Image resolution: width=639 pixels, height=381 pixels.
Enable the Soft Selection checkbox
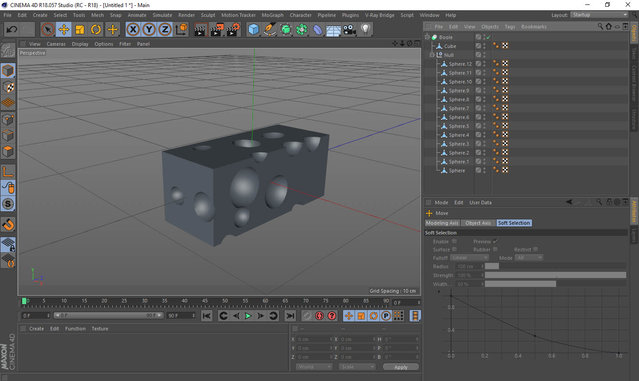pyautogui.click(x=454, y=241)
